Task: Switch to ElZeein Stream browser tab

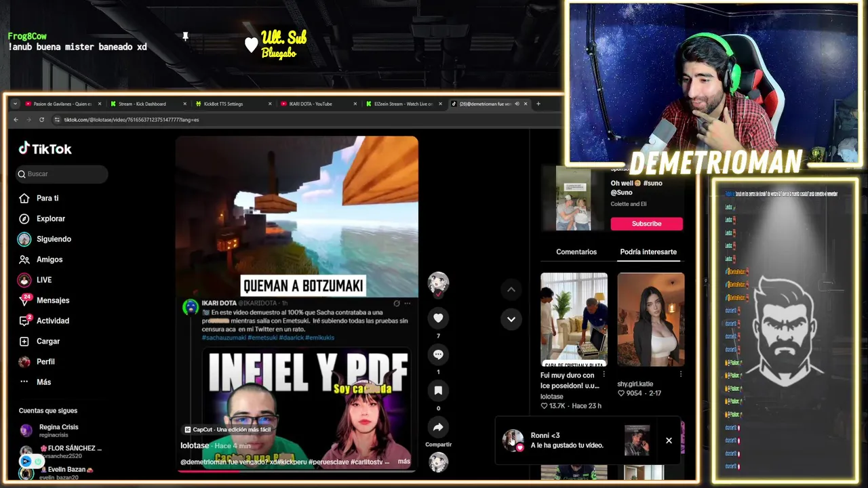Action: (403, 104)
